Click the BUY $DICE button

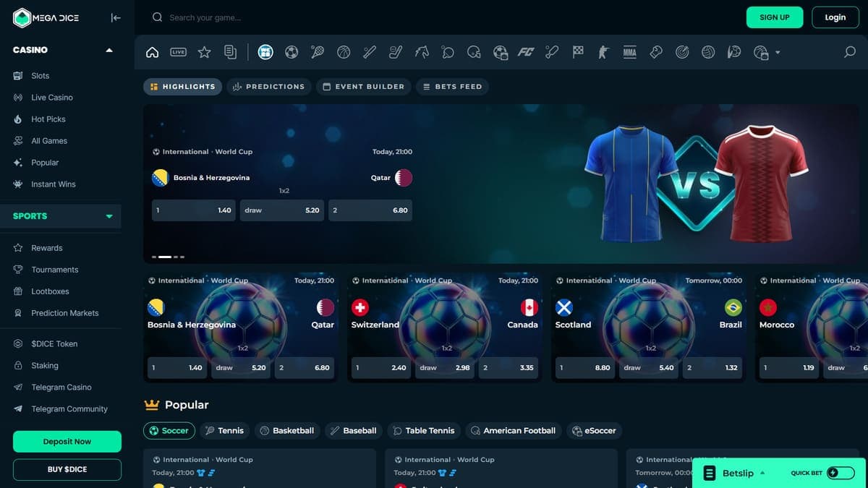[x=67, y=470]
